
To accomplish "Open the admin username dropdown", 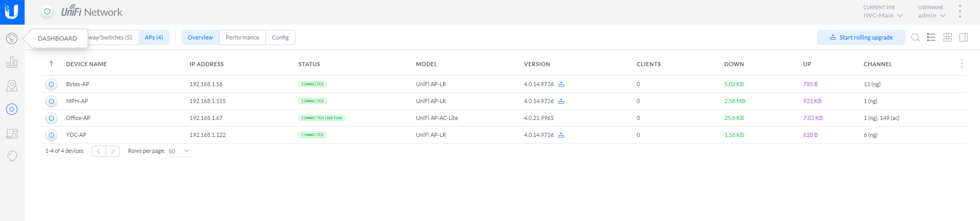I will pyautogui.click(x=931, y=15).
